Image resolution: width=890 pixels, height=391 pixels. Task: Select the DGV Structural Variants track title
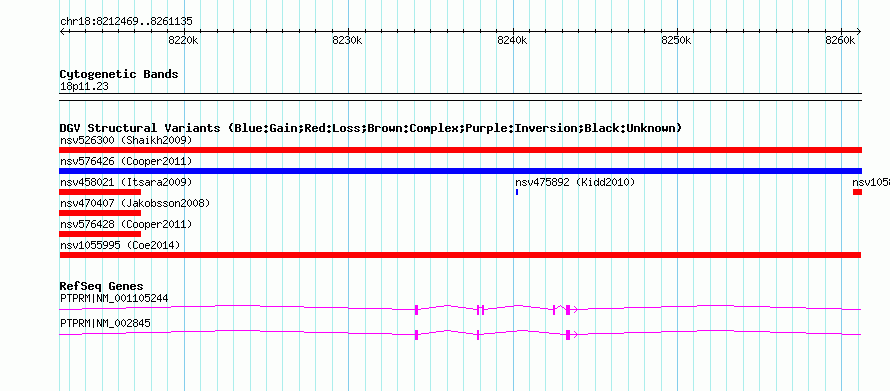[x=371, y=128]
